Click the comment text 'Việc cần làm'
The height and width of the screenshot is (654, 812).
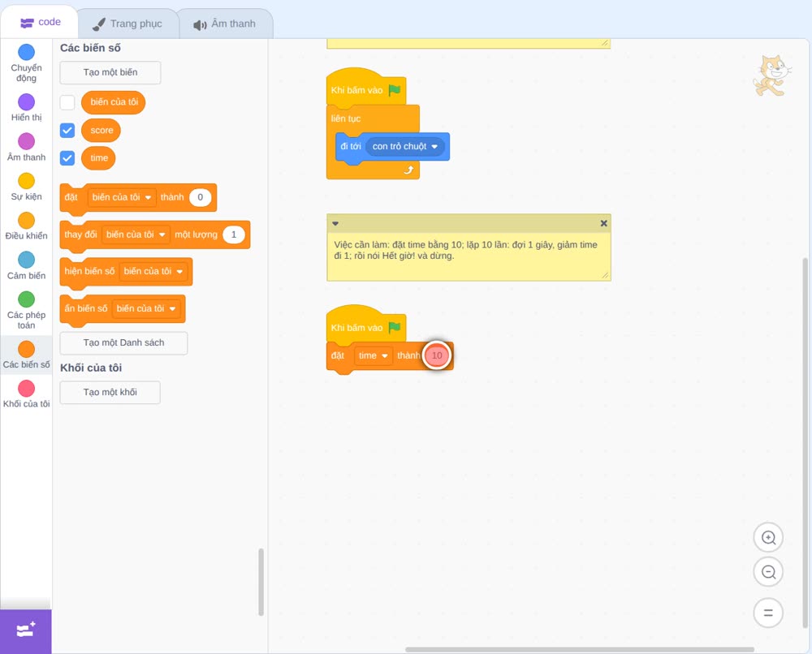click(x=361, y=245)
